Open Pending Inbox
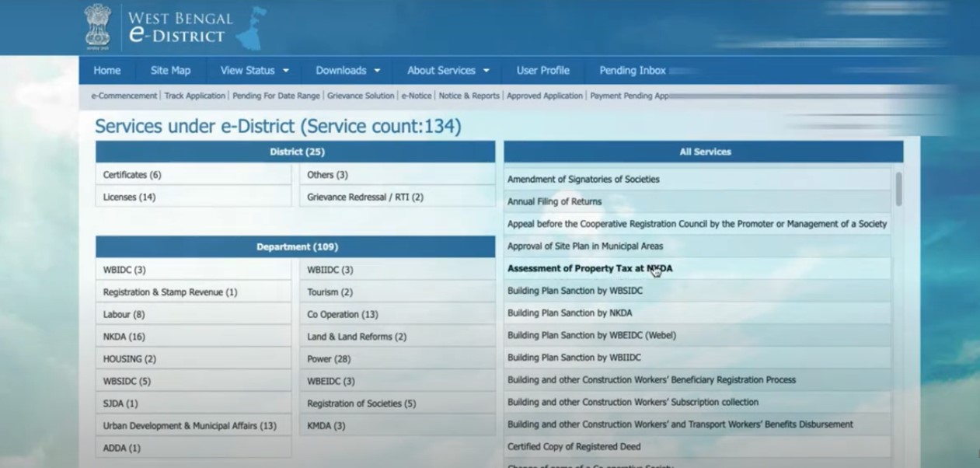Image resolution: width=980 pixels, height=468 pixels. 632,70
